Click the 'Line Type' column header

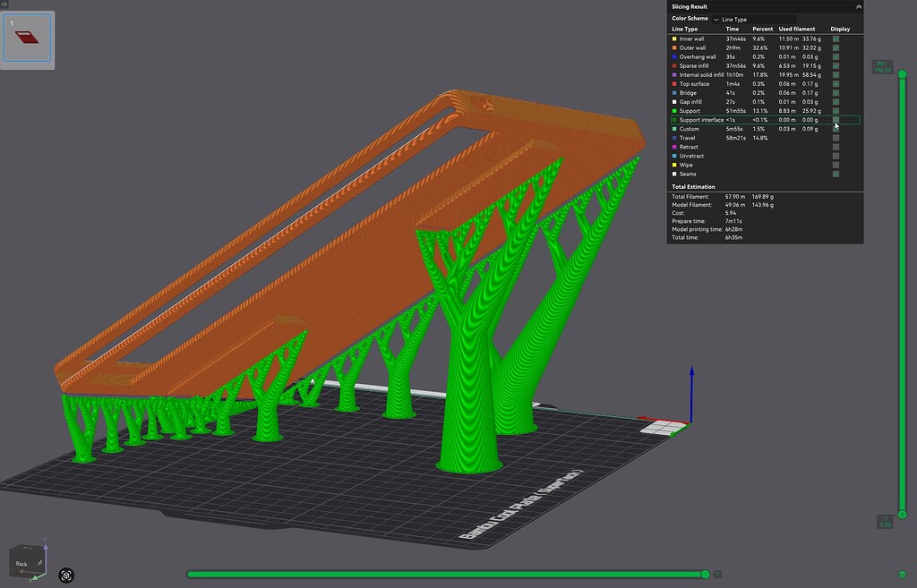[x=685, y=29]
